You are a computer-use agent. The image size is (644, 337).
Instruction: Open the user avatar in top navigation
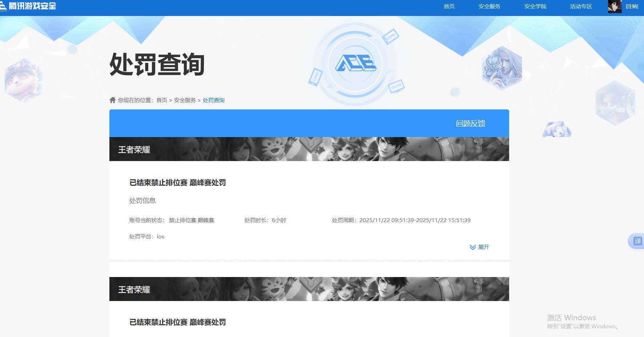pyautogui.click(x=614, y=6)
